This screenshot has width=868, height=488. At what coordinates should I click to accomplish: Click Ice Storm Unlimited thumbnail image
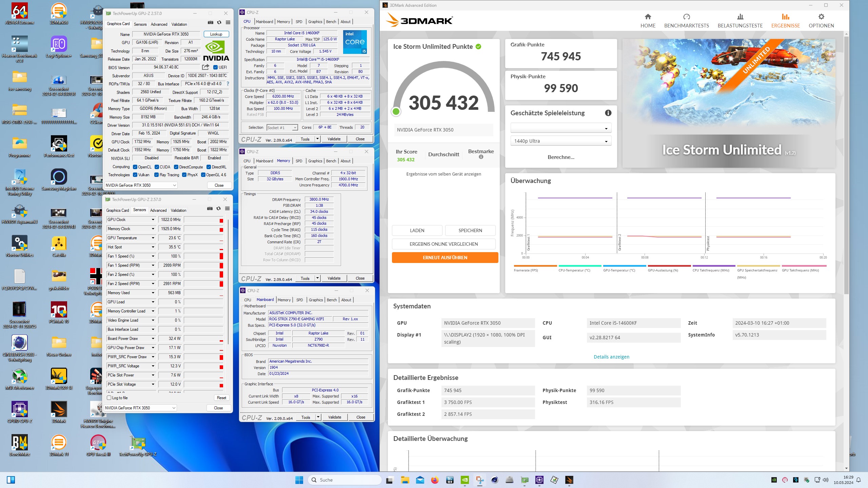[x=728, y=103]
